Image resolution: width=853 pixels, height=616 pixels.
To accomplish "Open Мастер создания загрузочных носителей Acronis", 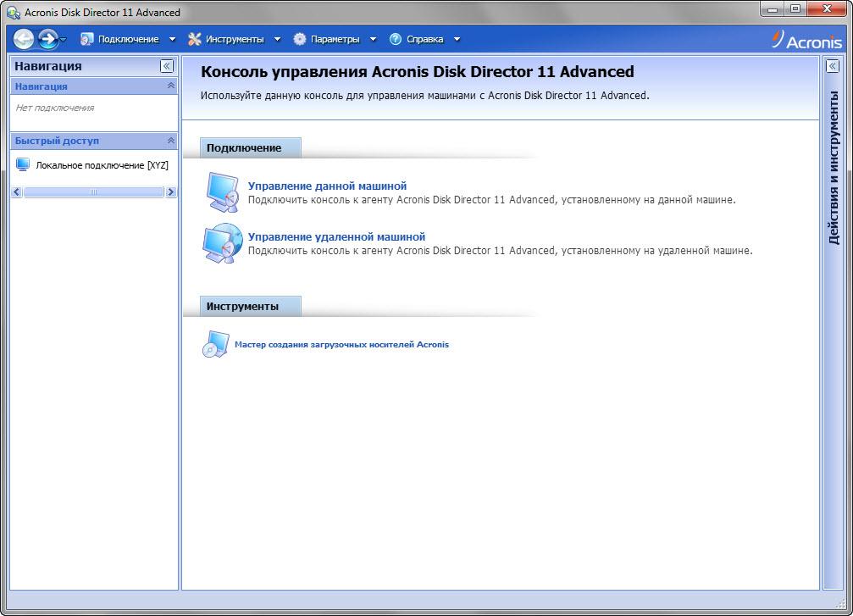I will 341,345.
